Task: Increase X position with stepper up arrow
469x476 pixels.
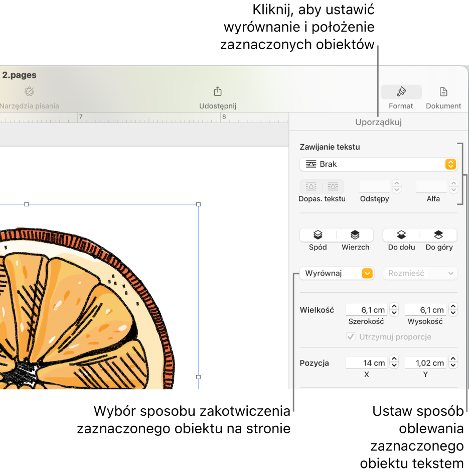Action: coord(394,359)
